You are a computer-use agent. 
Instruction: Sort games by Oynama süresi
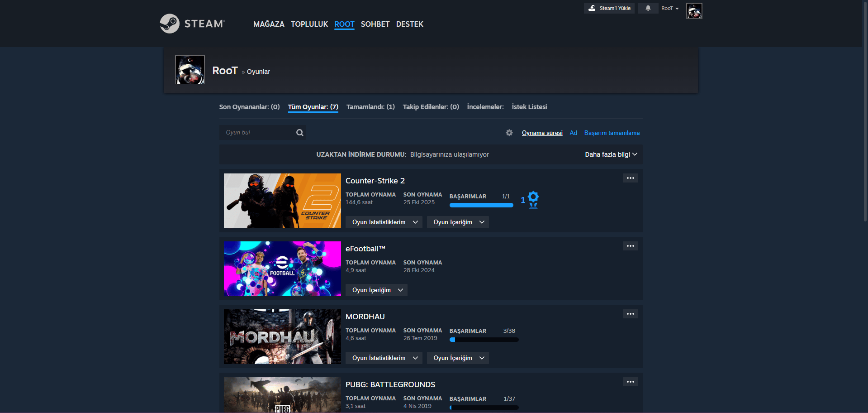[542, 133]
